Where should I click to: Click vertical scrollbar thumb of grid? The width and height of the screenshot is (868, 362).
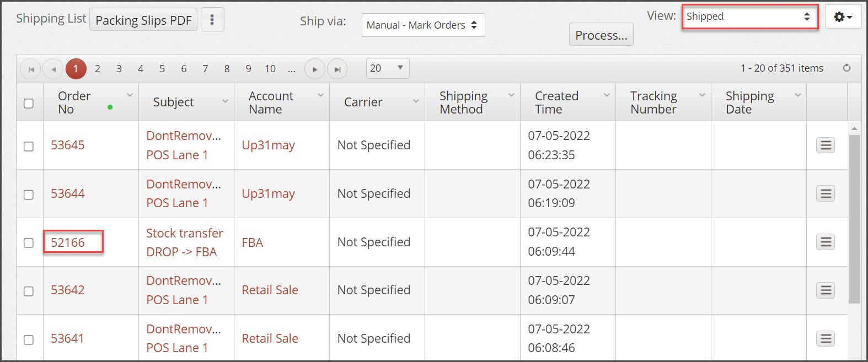click(854, 219)
